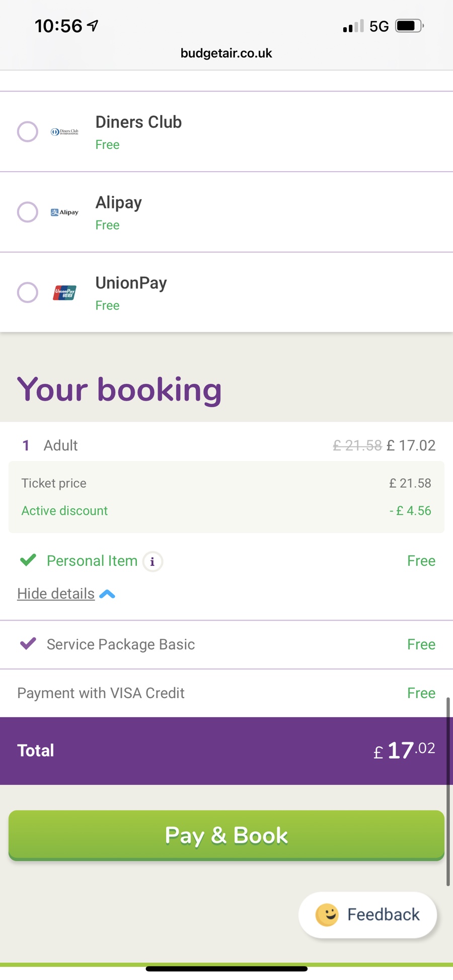Collapse details with the blue chevron
The height and width of the screenshot is (980, 453).
[107, 594]
